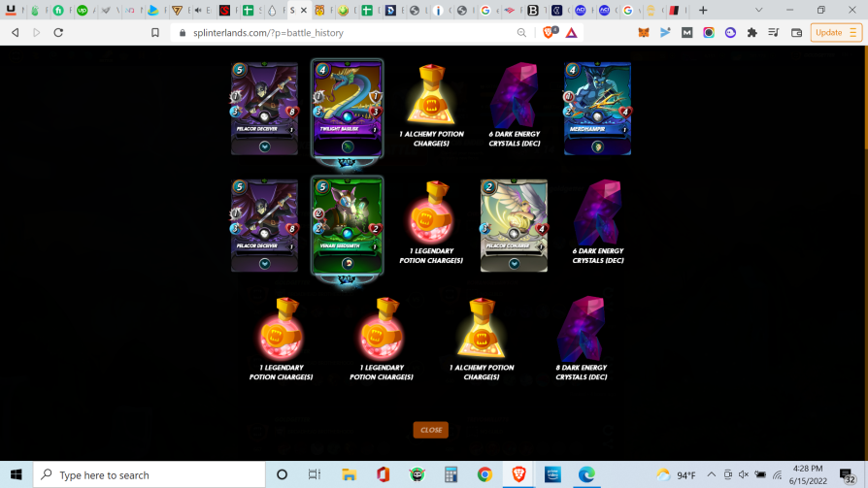This screenshot has width=868, height=488.
Task: Click the muted volume tray icon
Action: [x=744, y=474]
